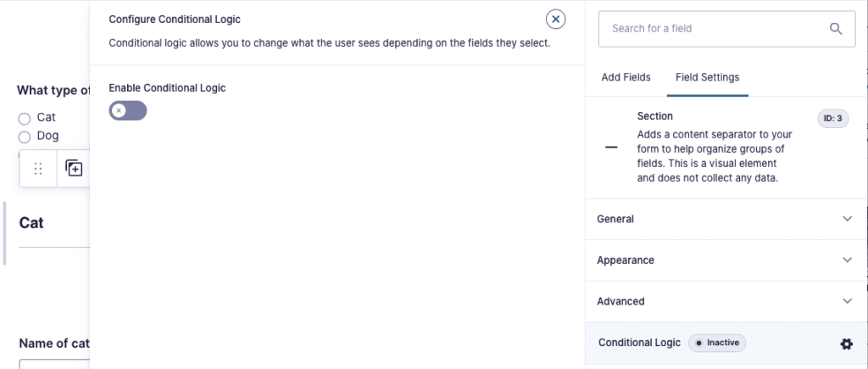
Task: Click the ID: 3 badge
Action: (x=832, y=118)
